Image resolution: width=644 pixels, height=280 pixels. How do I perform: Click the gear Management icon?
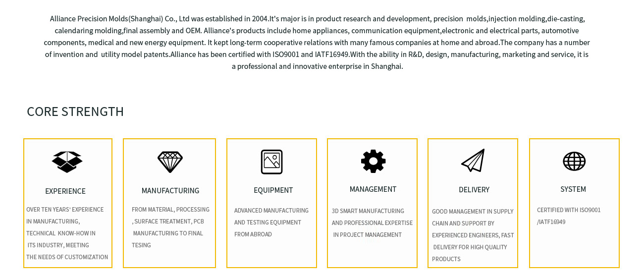(x=373, y=161)
